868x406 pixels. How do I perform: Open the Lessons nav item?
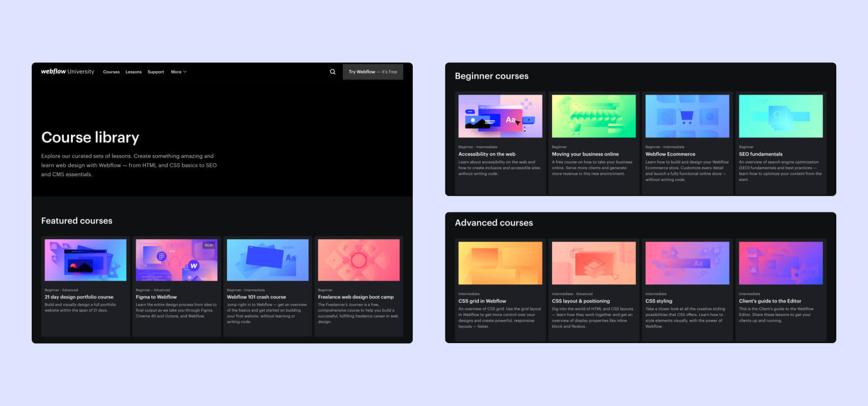[x=133, y=72]
